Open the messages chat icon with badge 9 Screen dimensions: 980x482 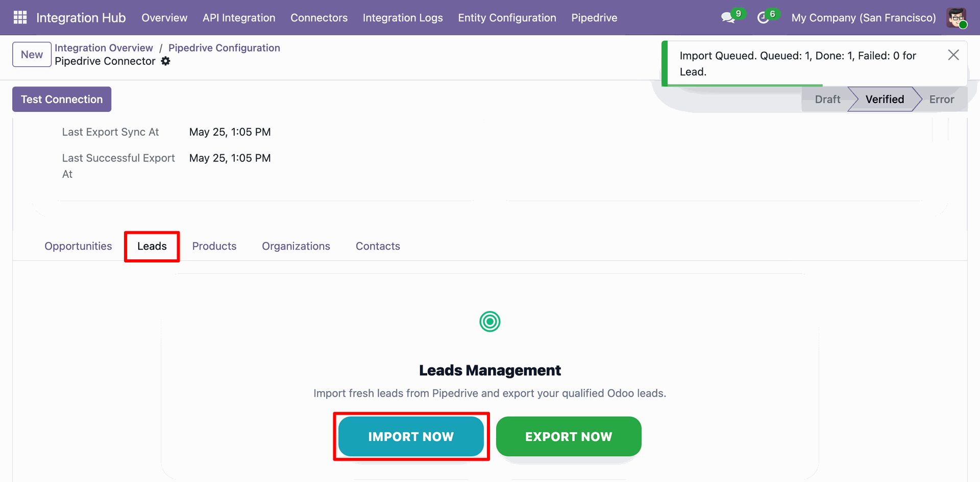click(x=728, y=18)
